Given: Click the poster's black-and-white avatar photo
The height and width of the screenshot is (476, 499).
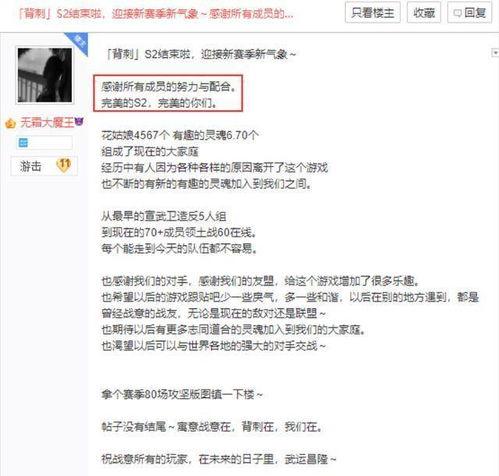Looking at the screenshot, I should click(x=45, y=75).
